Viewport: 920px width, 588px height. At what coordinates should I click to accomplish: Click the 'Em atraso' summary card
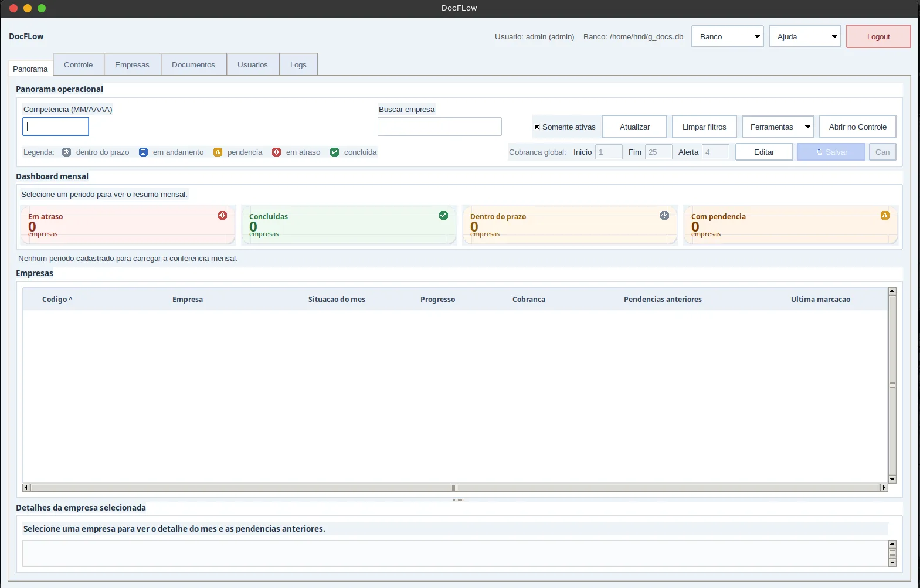[x=128, y=225]
